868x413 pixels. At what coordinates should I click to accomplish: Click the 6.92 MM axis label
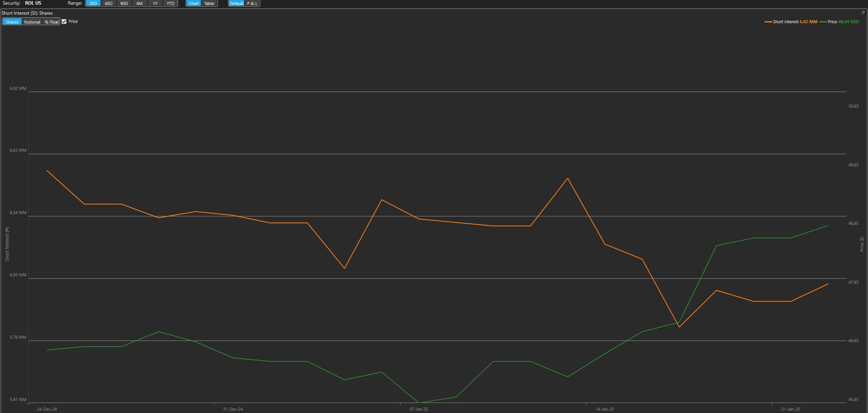click(18, 88)
